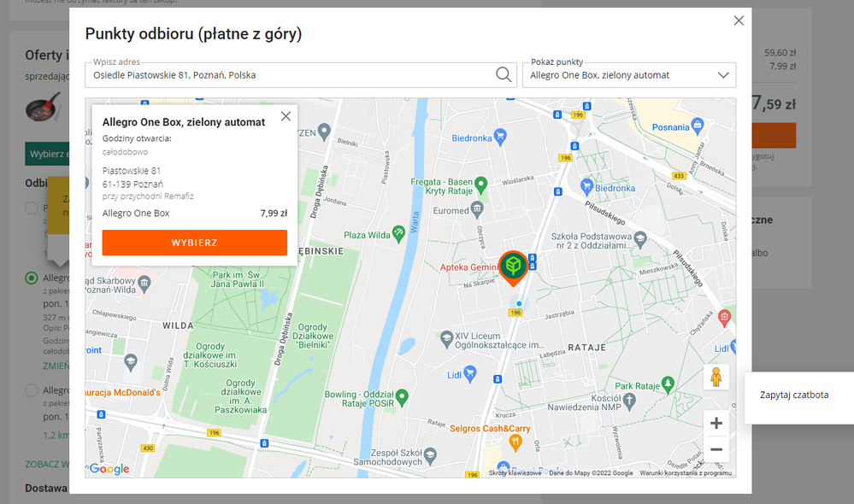854x504 pixels.
Task: Click the Kościół Nawiedzenia NMP church marker
Action: (x=630, y=401)
